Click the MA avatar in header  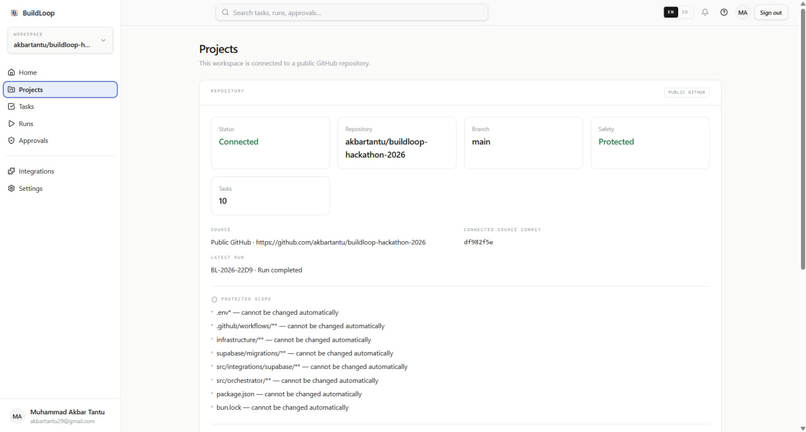(743, 12)
